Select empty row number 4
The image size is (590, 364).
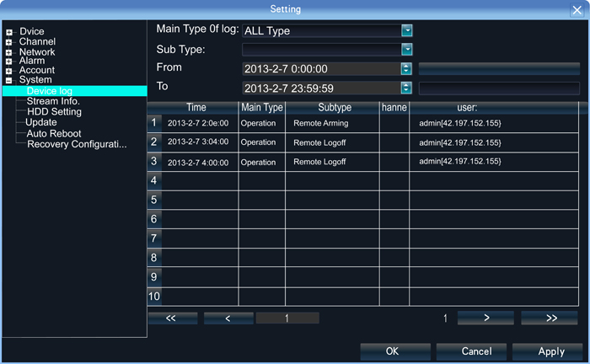154,180
